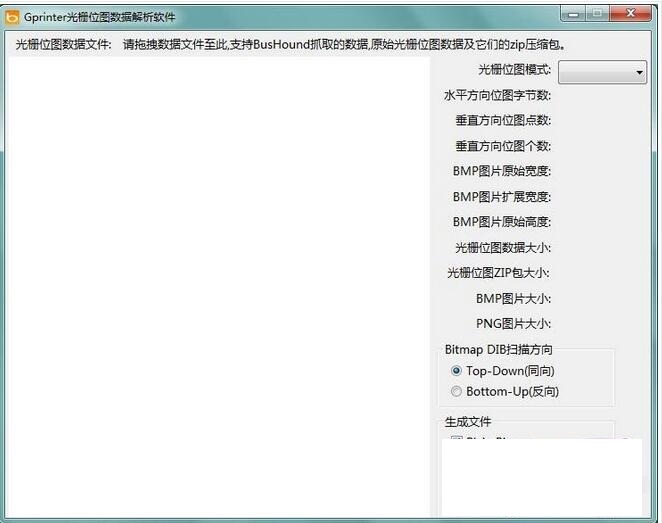
Task: Click the BMP图片原始高度 field label
Action: click(501, 222)
